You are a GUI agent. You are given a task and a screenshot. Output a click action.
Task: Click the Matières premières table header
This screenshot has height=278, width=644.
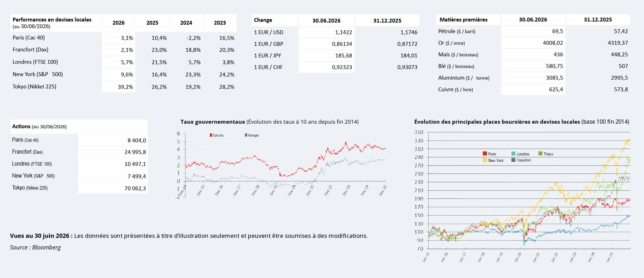(464, 20)
